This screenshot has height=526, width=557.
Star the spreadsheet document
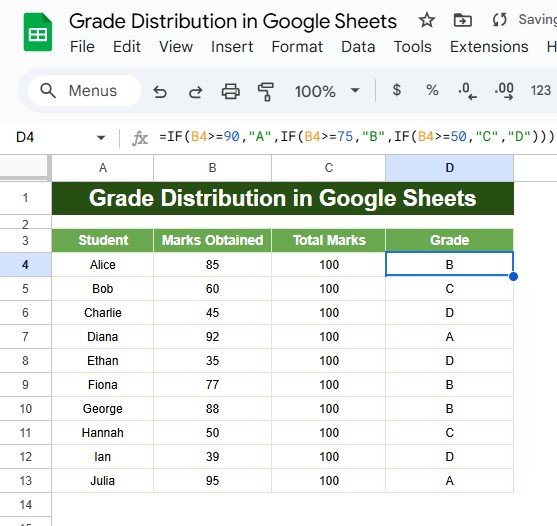pyautogui.click(x=427, y=20)
